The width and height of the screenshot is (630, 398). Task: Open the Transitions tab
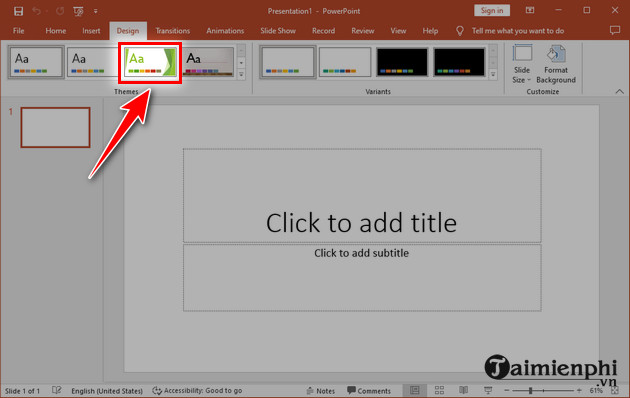click(173, 31)
